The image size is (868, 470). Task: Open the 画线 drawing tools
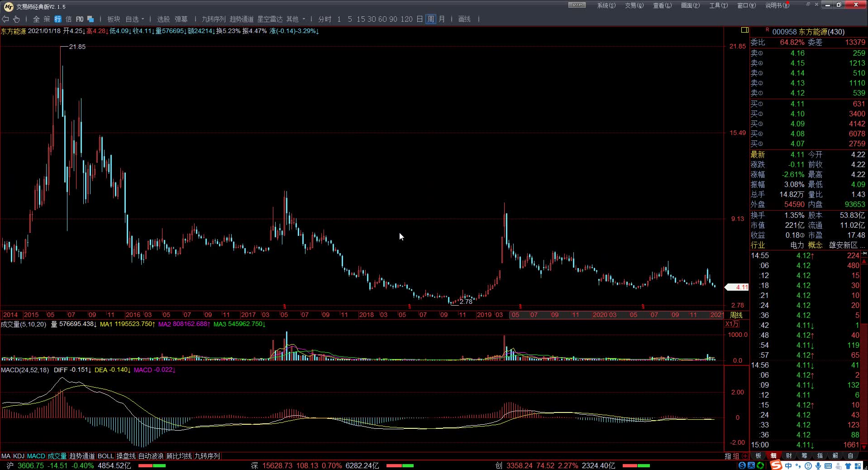pyautogui.click(x=464, y=19)
